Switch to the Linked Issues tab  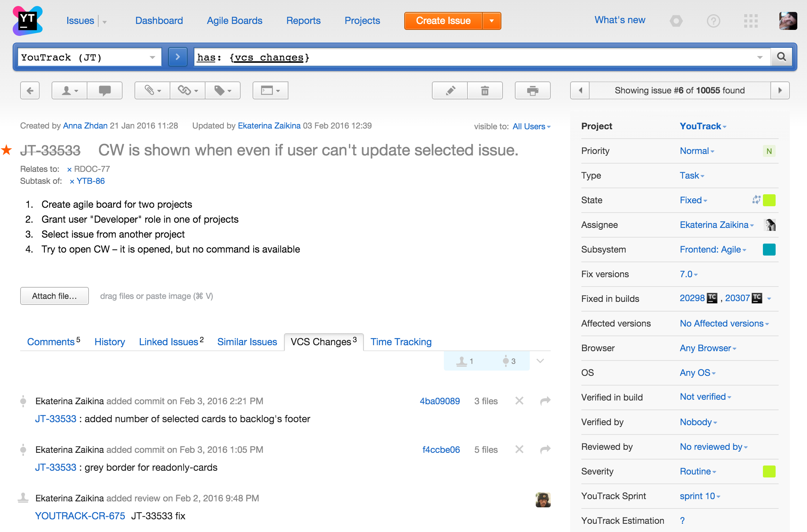[171, 341]
